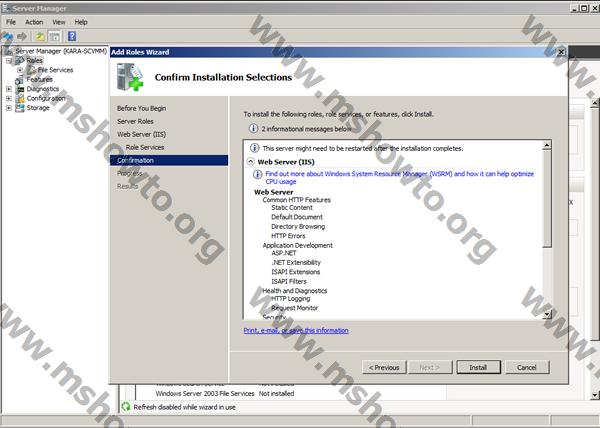Select the 'Static Content' list entry
This screenshot has height=428, width=600.
point(292,208)
